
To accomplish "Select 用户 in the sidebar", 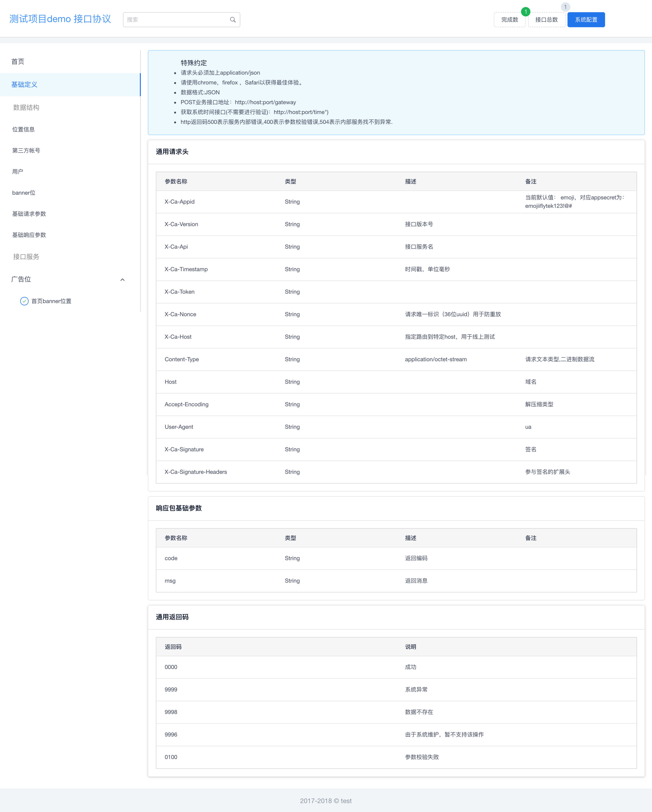I will click(x=18, y=171).
